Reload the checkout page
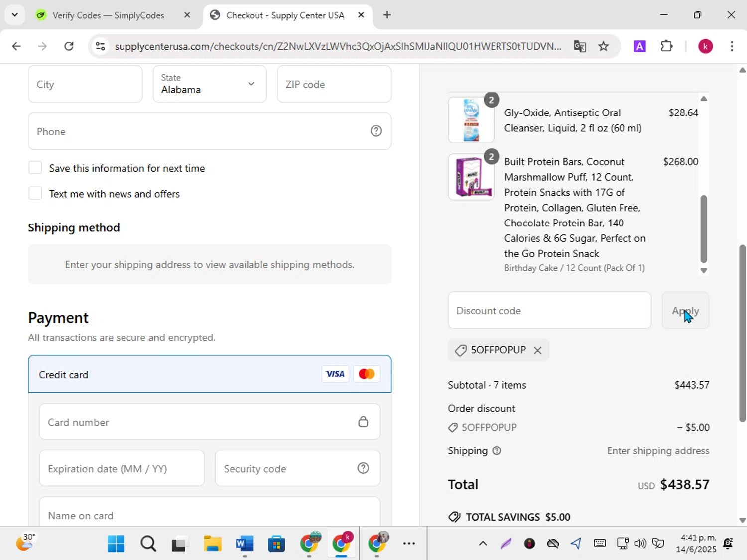This screenshot has width=747, height=560. [x=69, y=46]
